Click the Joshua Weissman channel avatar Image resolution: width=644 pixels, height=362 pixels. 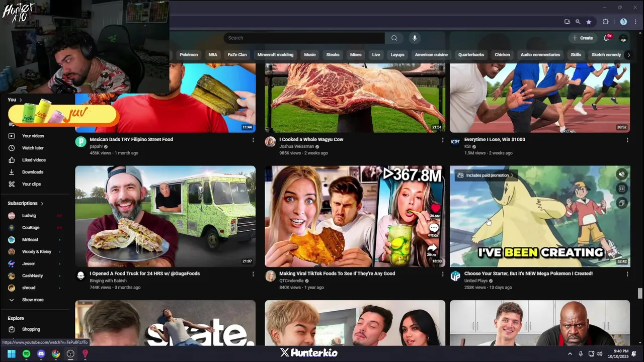tap(270, 142)
